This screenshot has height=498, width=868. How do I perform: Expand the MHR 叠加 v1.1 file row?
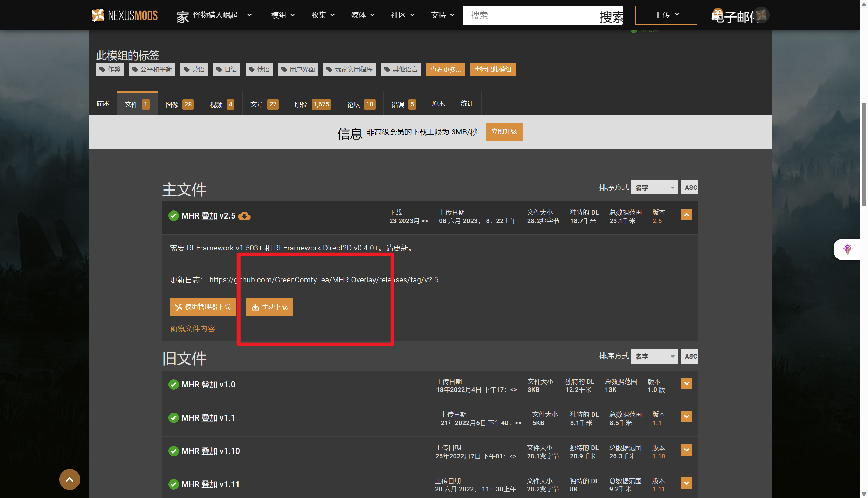pyautogui.click(x=686, y=417)
